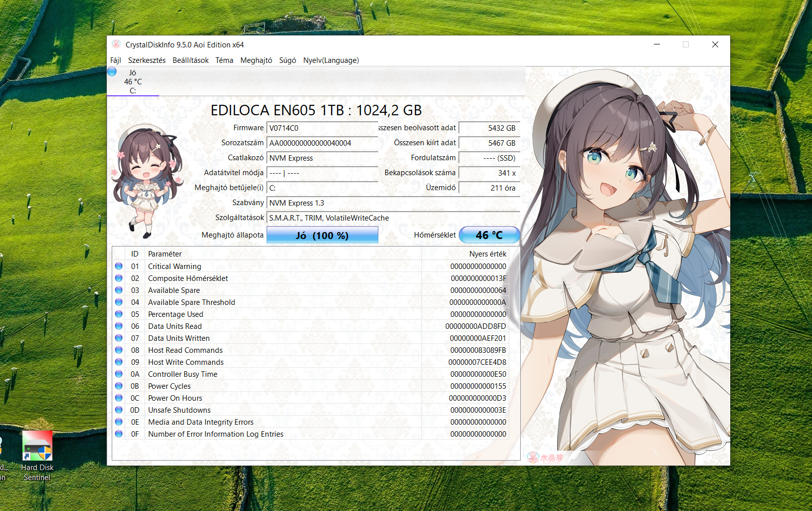Click raw value 000000083089FB
Viewport: 812px width, 511px height.
pos(478,350)
